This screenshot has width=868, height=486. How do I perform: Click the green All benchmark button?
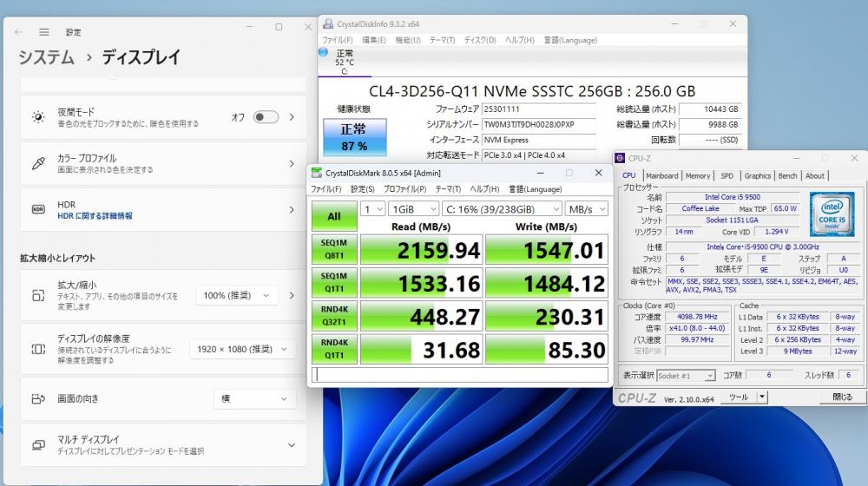click(334, 216)
